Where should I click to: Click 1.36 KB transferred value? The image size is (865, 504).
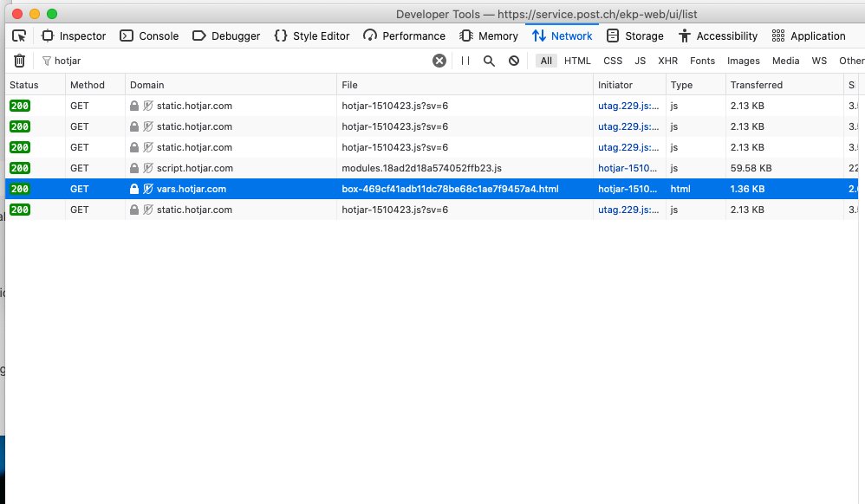click(747, 189)
